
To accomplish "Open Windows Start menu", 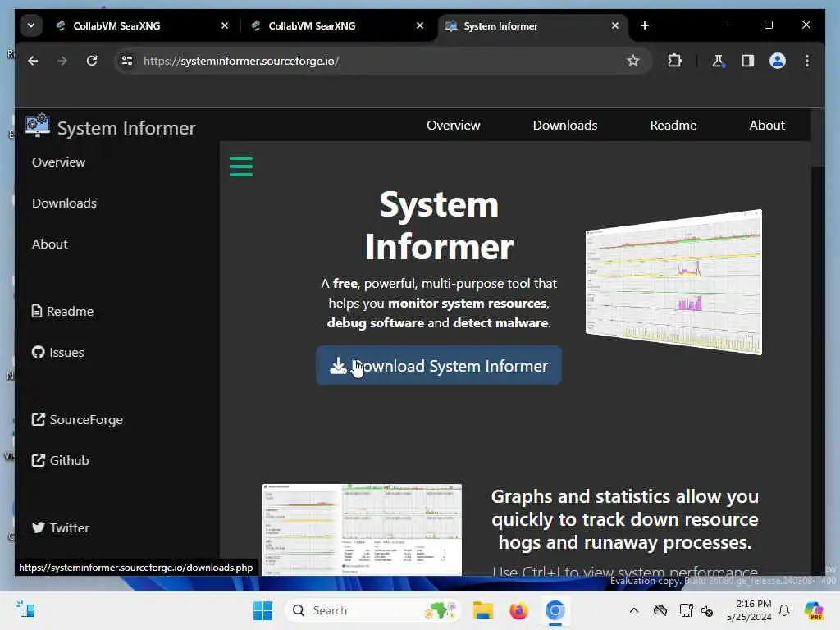I will point(262,610).
